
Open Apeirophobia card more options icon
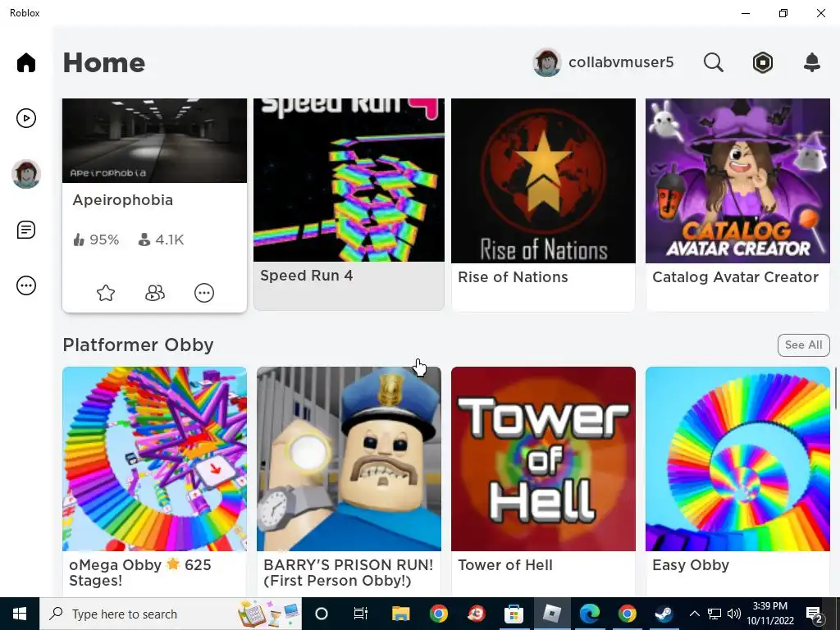click(x=204, y=293)
